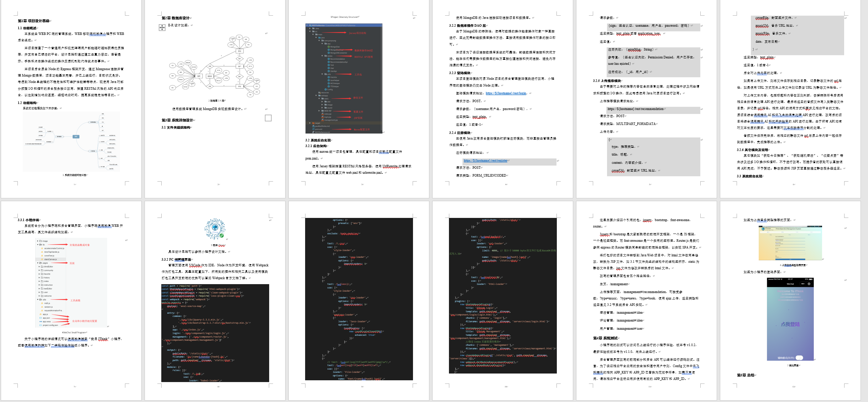This screenshot has width=868, height=402.
Task: Open the rest/login hyperlink
Action: coord(506,93)
